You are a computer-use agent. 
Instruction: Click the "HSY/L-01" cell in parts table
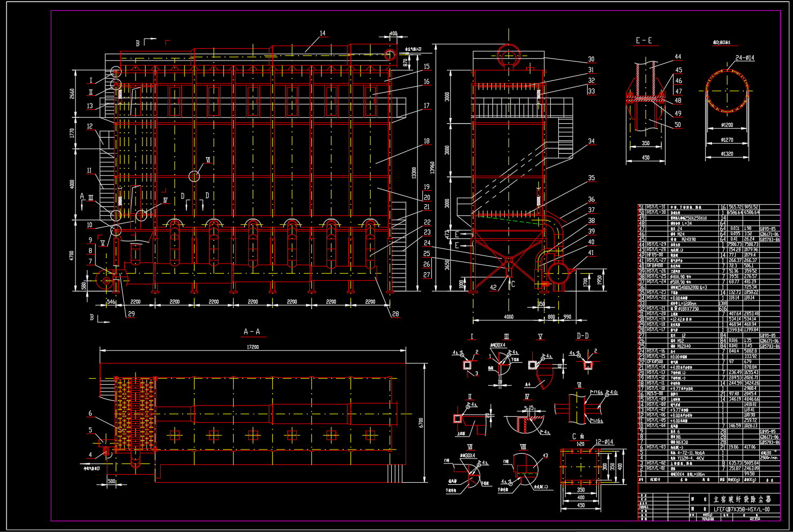[656, 468]
